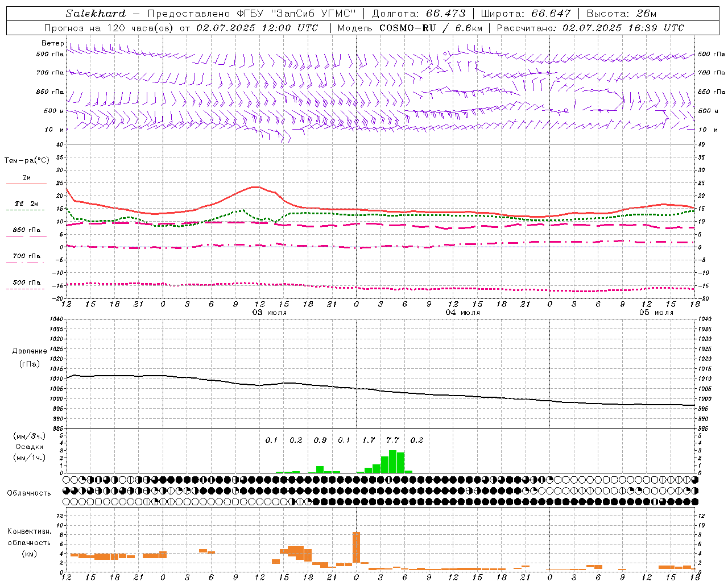
Task: Click the 'Конвективн.' convective cloud label
Action: coord(30,531)
